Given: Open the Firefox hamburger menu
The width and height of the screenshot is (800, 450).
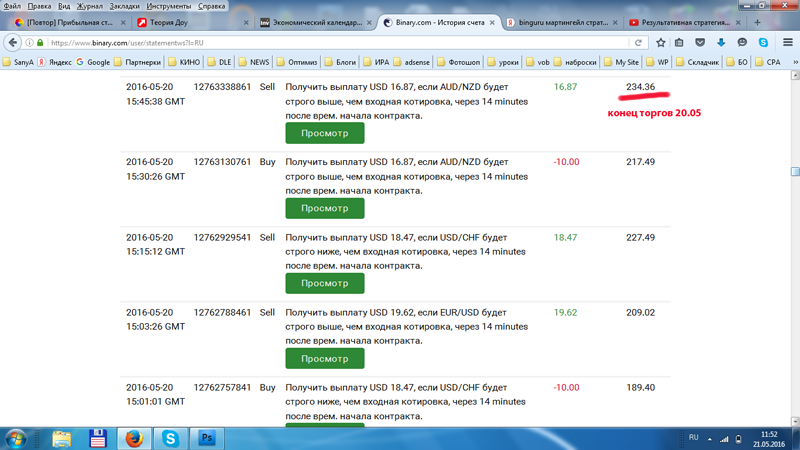Looking at the screenshot, I should click(x=787, y=43).
